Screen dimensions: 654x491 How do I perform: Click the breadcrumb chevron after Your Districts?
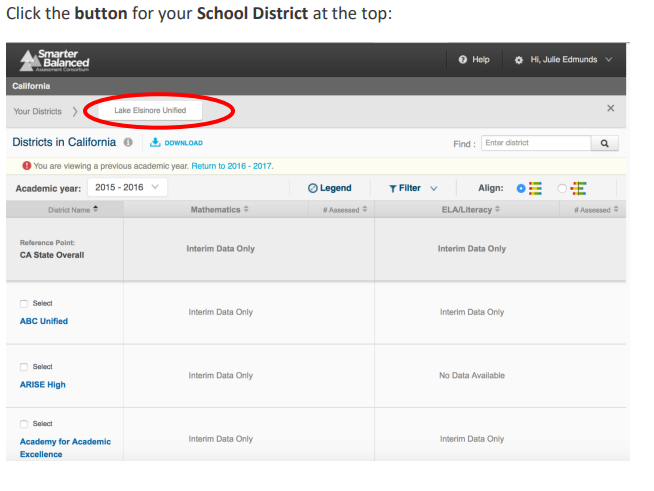tap(75, 111)
